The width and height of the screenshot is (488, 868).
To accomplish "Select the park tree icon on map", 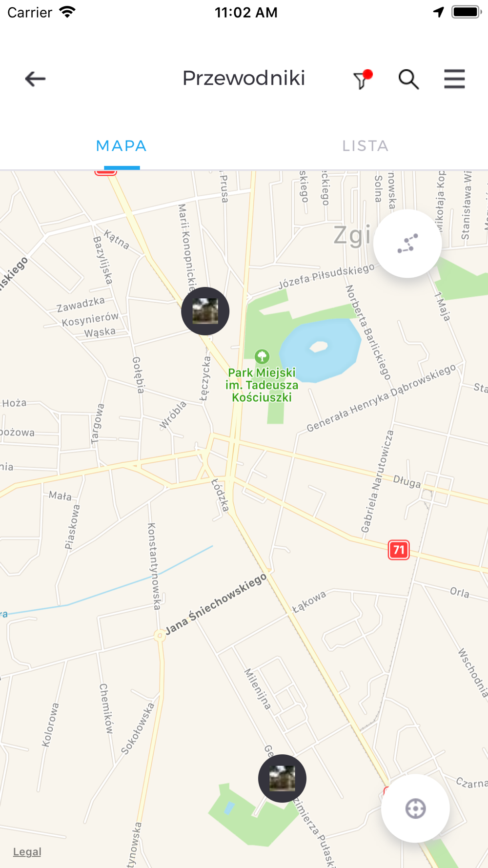I will point(262,356).
